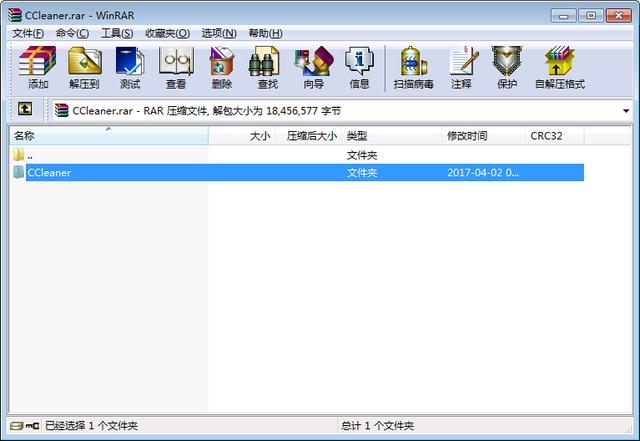The image size is (640, 441).
Task: Add archive 注释 (Comment)
Action: pyautogui.click(x=462, y=68)
